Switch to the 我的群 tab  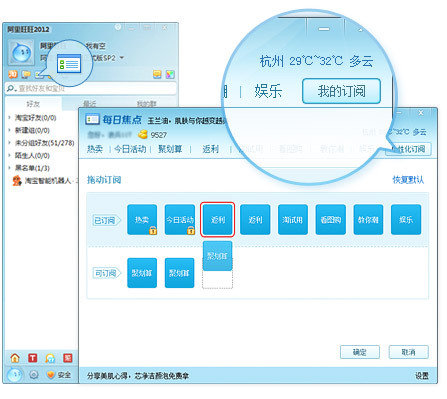click(147, 104)
